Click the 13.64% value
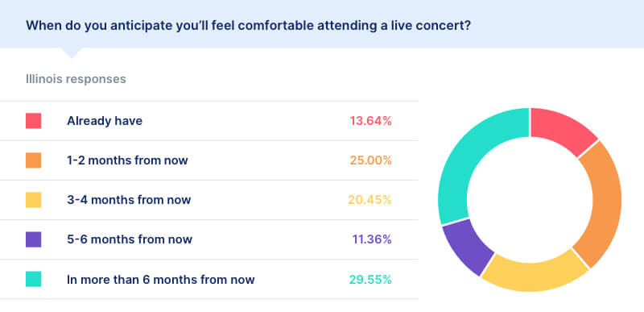Screen dimensions: 644x312 370,121
